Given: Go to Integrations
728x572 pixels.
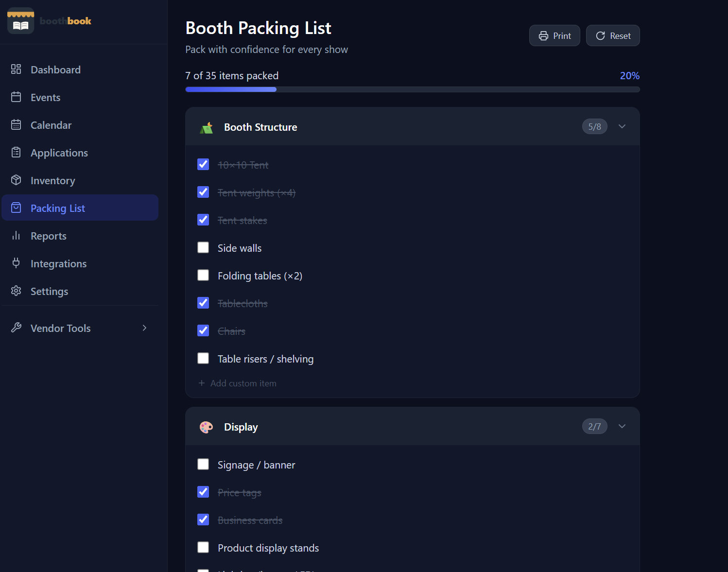Looking at the screenshot, I should coord(80,263).
